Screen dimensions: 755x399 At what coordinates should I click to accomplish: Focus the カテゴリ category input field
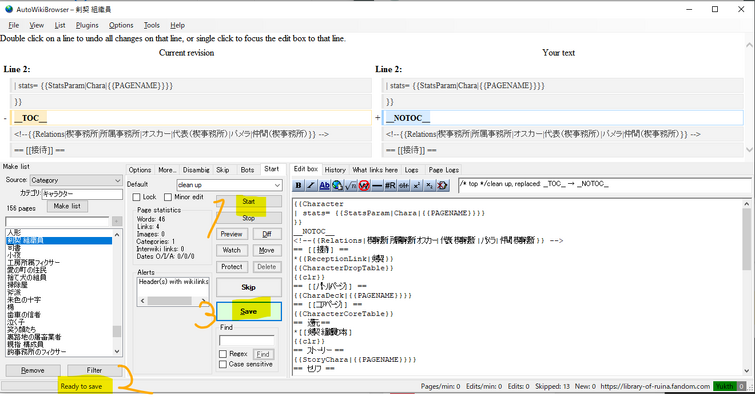(x=82, y=194)
